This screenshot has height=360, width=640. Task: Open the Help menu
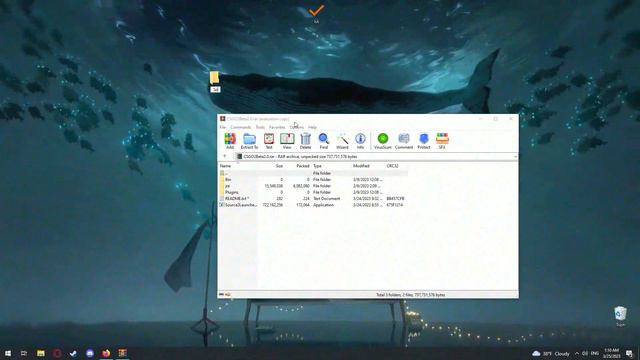click(312, 127)
